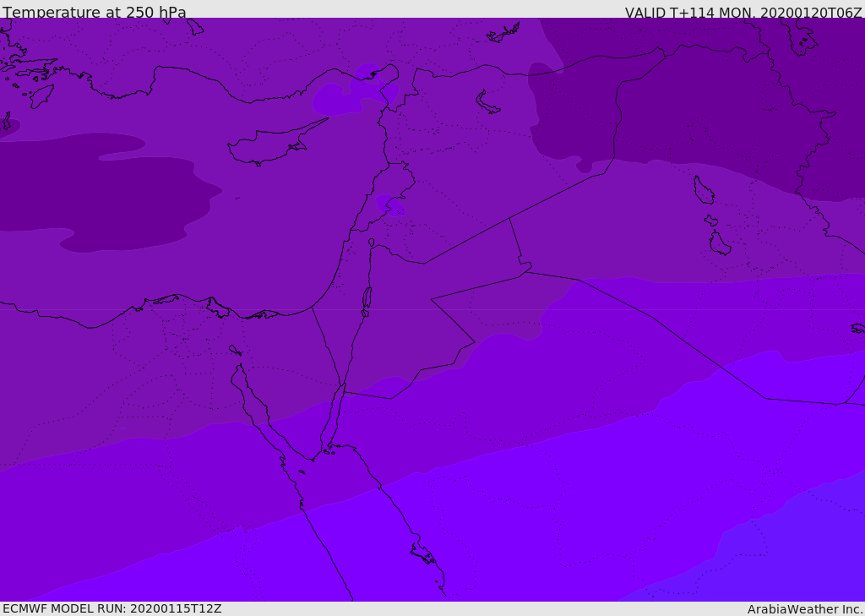Click the Dead Sea outline on map
The image size is (865, 616).
click(x=367, y=301)
